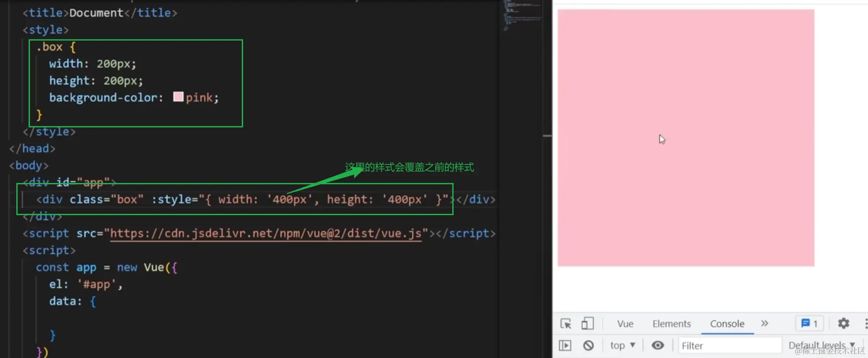Toggle the live expression eye icon
Screen dimensions: 868x358
[x=658, y=345]
